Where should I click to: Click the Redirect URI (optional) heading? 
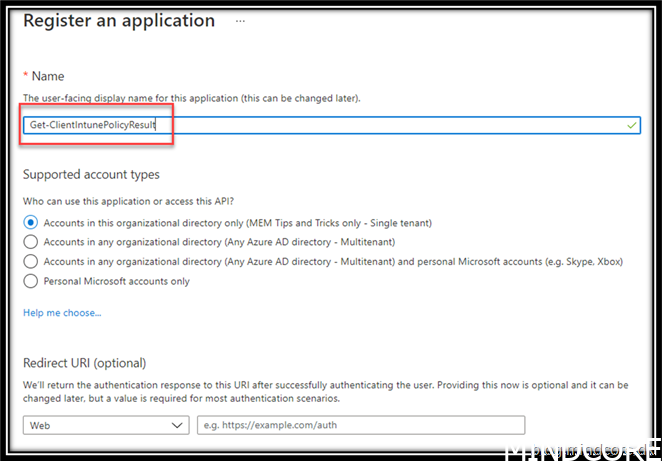click(84, 362)
